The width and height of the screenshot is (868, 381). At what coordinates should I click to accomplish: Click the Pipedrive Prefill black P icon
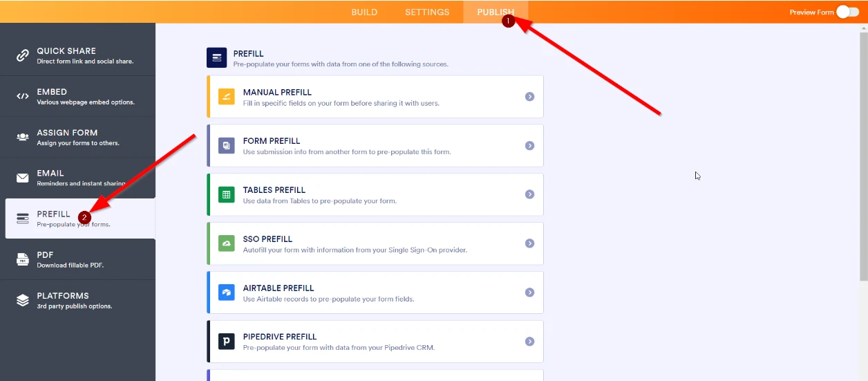227,342
